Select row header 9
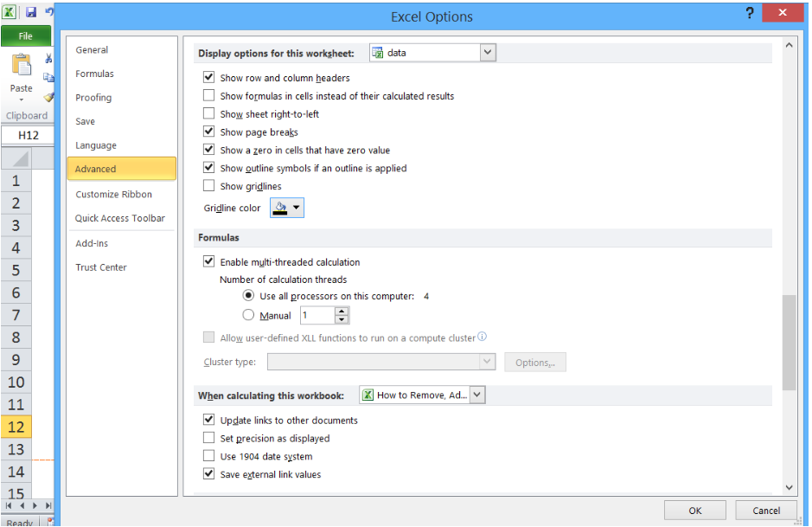The height and width of the screenshot is (527, 812). [16, 360]
